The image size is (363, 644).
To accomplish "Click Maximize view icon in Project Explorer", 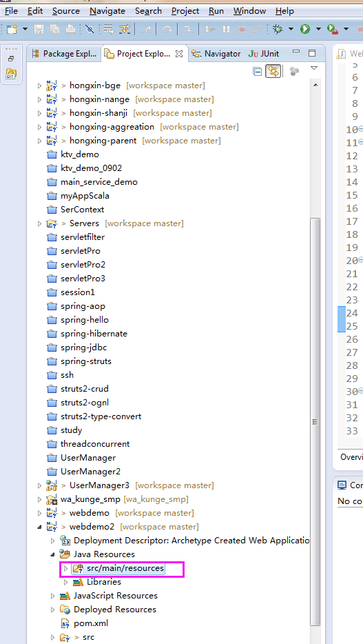I will coord(312,53).
